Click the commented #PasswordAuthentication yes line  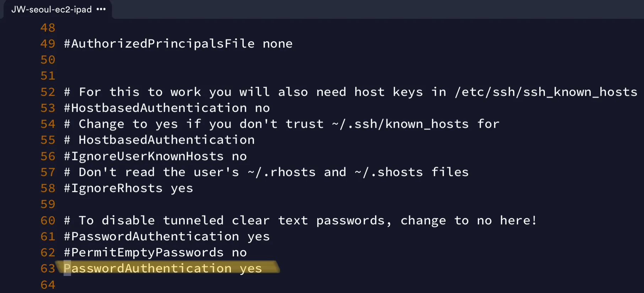click(167, 236)
